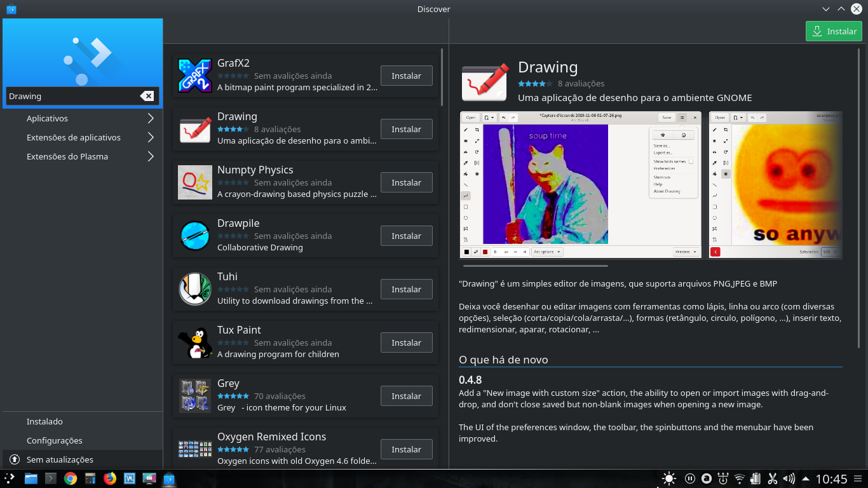
Task: Click the green Instalar button for Drawing
Action: click(x=834, y=30)
